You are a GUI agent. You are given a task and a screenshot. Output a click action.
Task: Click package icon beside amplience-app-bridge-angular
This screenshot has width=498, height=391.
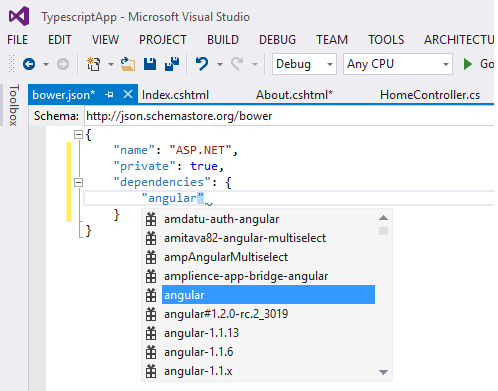[x=151, y=276]
